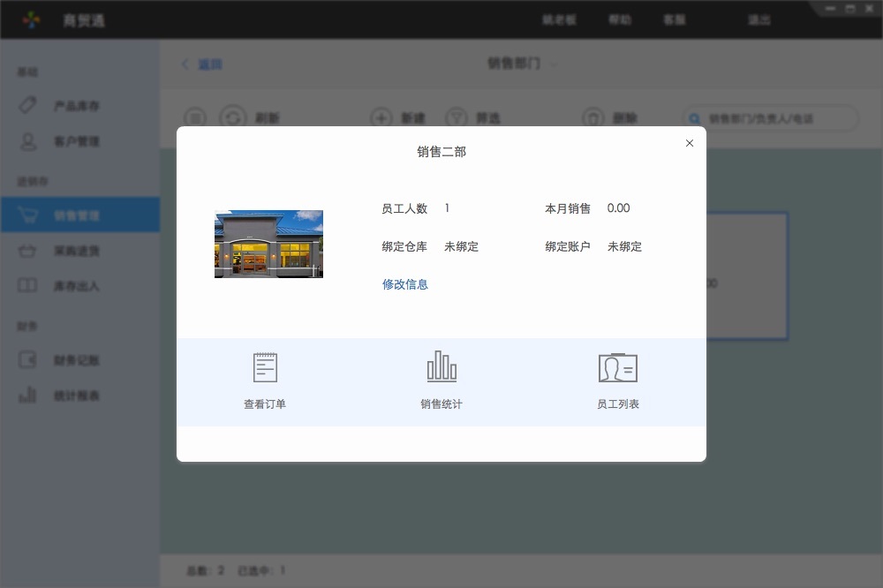Click the top bar item left of 帮助
Viewport: 883px width, 588px height.
(559, 19)
